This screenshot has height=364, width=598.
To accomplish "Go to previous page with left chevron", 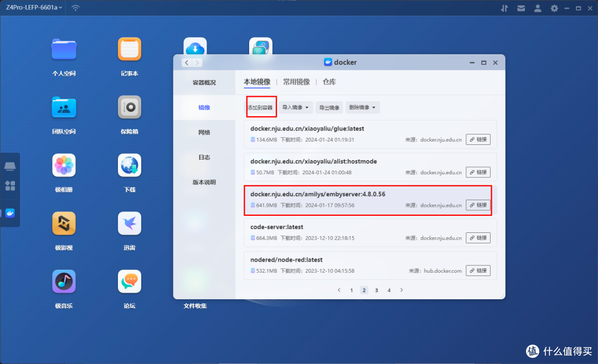I will coord(339,290).
